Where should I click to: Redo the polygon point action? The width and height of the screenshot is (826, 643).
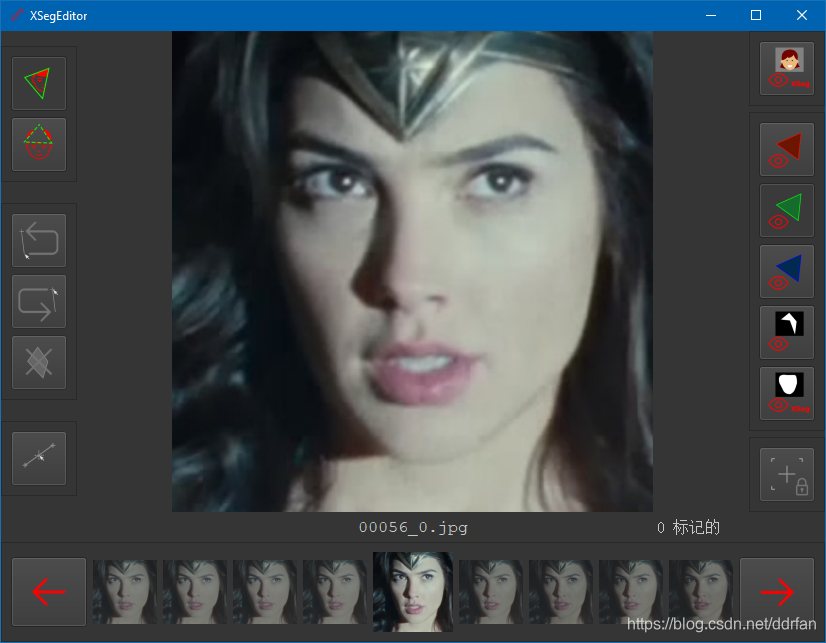tap(39, 301)
